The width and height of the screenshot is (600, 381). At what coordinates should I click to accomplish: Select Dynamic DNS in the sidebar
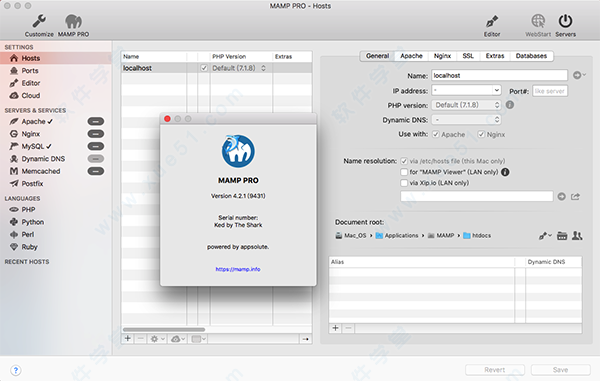[x=43, y=159]
